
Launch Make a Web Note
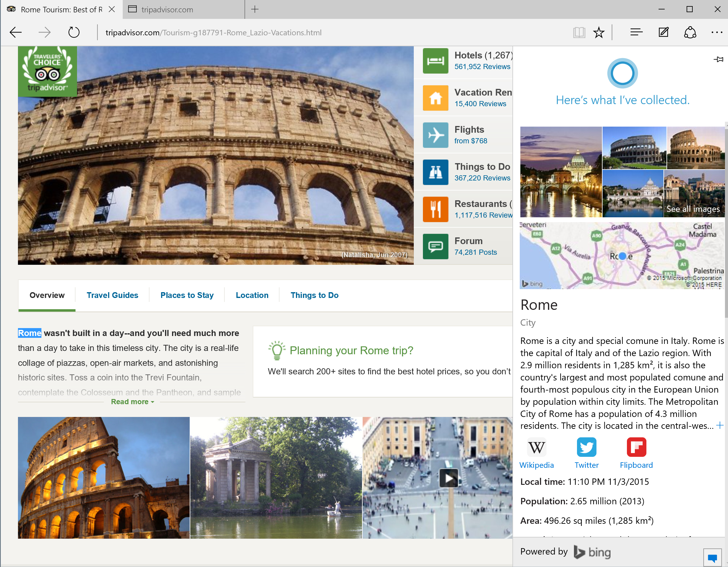point(663,32)
